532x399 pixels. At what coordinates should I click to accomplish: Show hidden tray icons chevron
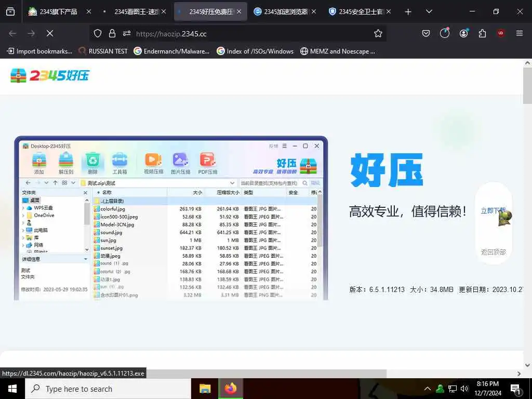tap(428, 389)
